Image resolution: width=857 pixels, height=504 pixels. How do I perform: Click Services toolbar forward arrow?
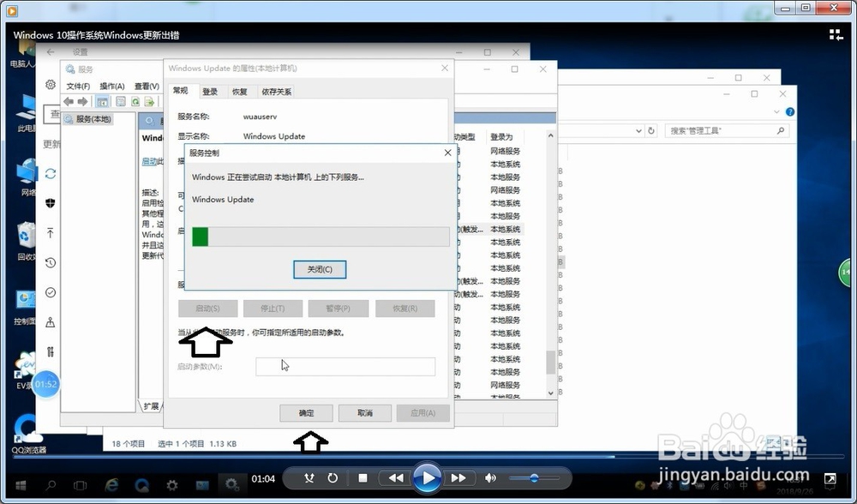click(82, 102)
